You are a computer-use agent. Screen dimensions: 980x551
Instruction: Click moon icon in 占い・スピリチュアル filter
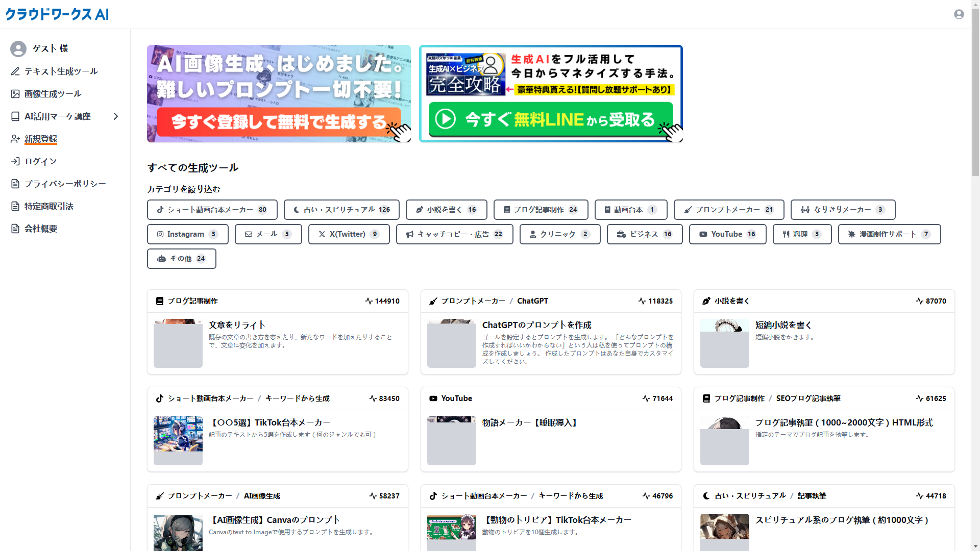click(x=297, y=210)
